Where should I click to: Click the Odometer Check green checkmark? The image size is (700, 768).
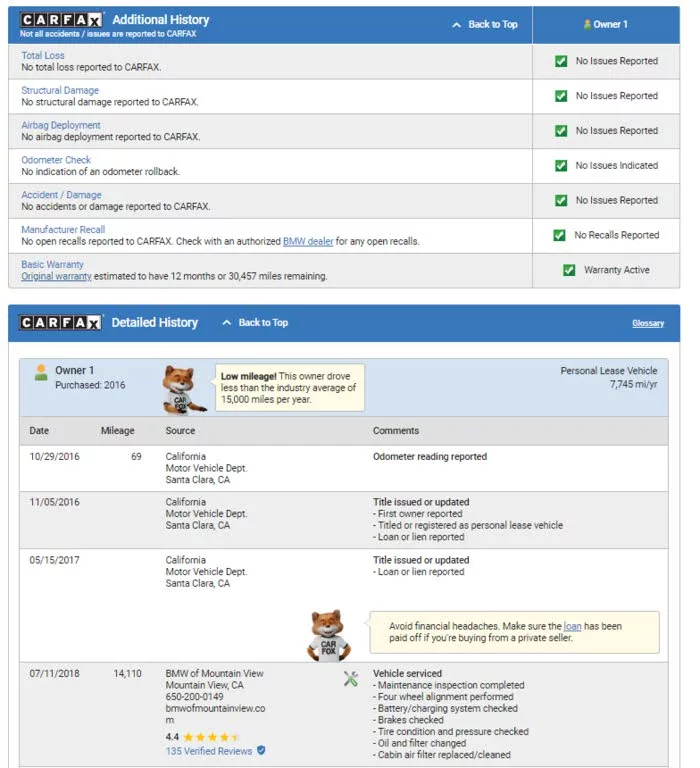pos(560,166)
